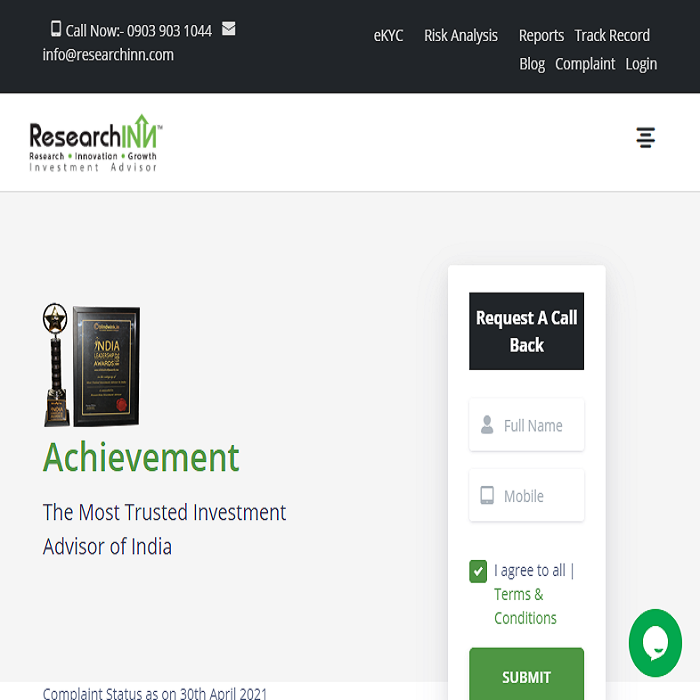The image size is (700, 700).
Task: Open the Terms & Conditions link
Action: coord(525,606)
